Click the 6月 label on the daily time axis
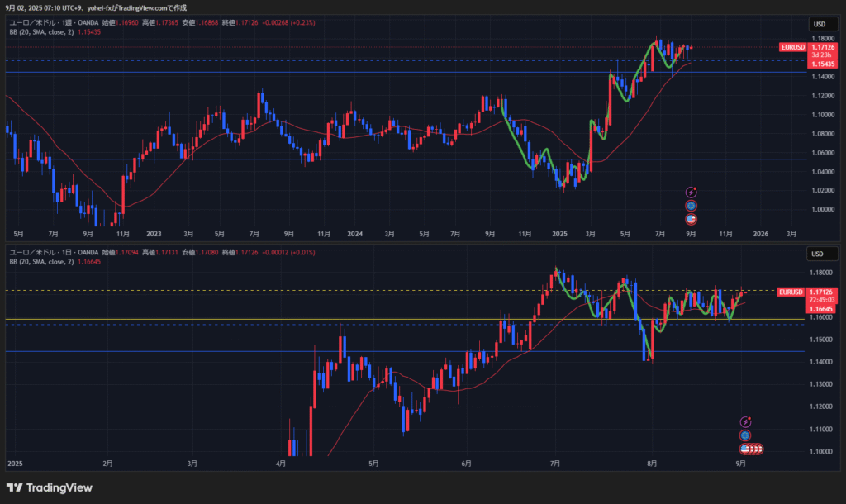Image resolution: width=846 pixels, height=504 pixels. point(466,464)
